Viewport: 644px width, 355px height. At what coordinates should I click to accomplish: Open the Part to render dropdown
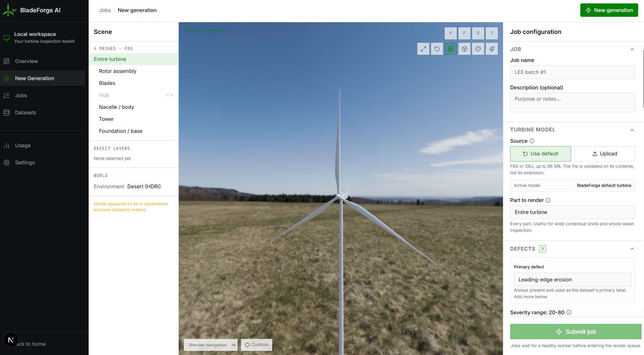[572, 212]
